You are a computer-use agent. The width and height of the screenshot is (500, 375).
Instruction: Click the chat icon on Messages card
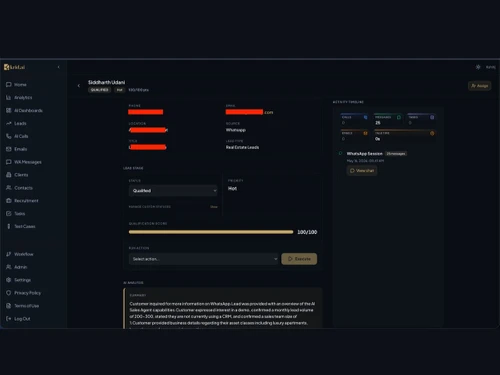(x=399, y=117)
